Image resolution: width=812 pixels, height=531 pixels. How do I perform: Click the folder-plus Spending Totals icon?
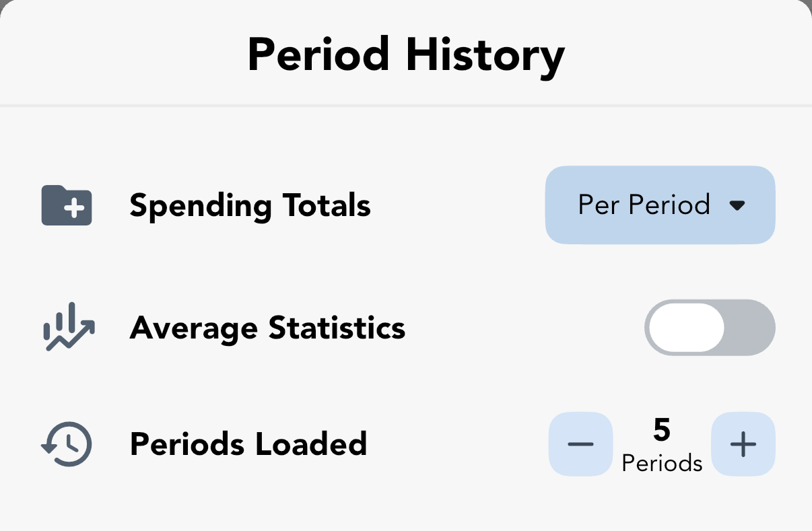click(x=67, y=205)
